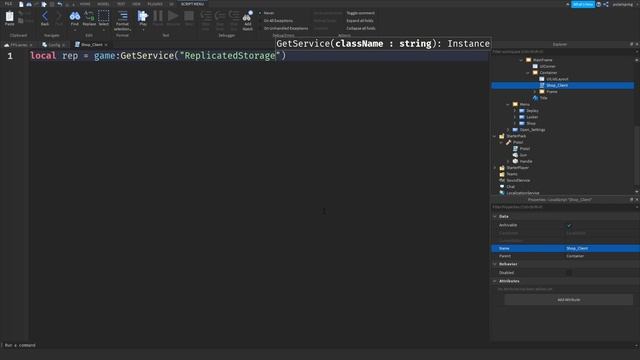Click the Properties filter input field
The height and width of the screenshot is (360, 640).
click(x=562, y=207)
